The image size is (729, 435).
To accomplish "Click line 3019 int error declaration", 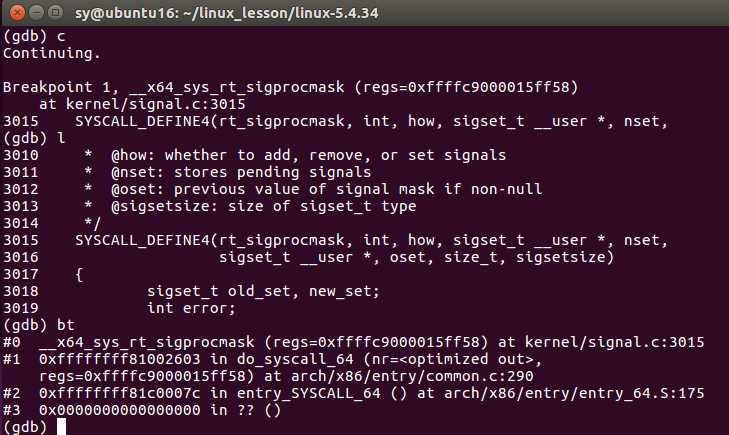I will click(x=119, y=308).
